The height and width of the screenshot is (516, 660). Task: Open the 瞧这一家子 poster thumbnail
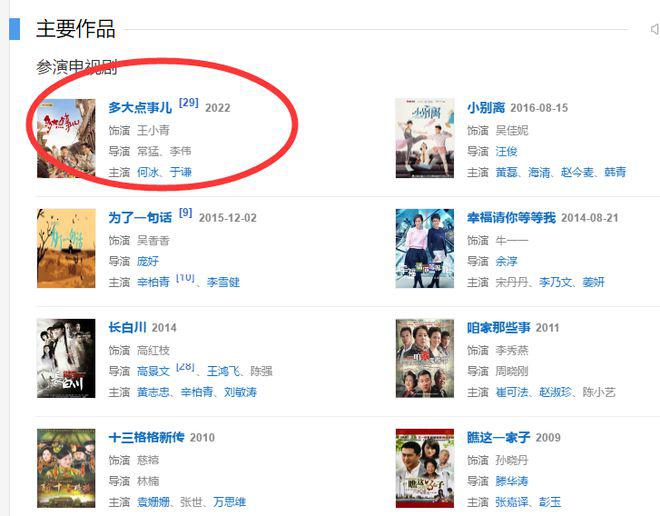(425, 468)
